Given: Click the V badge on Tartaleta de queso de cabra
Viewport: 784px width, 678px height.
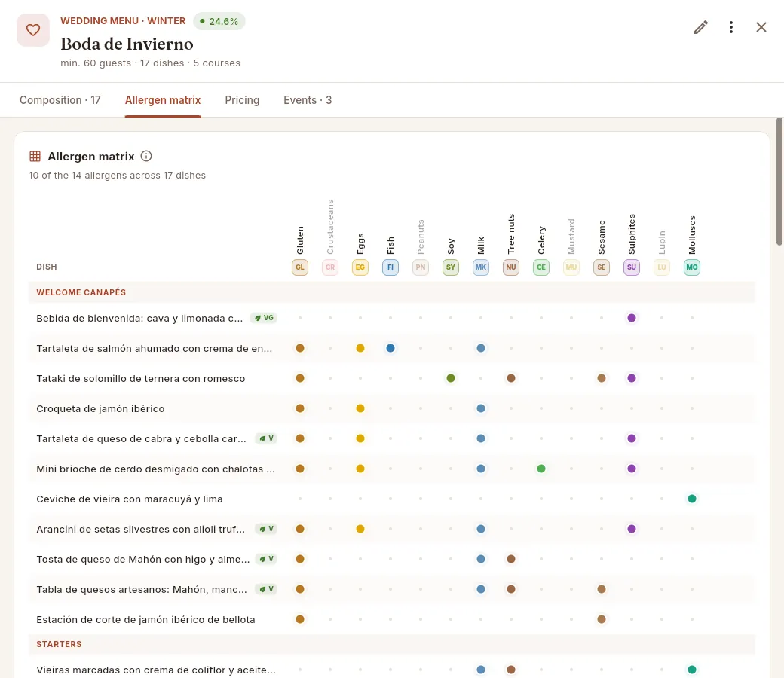Looking at the screenshot, I should tap(267, 438).
